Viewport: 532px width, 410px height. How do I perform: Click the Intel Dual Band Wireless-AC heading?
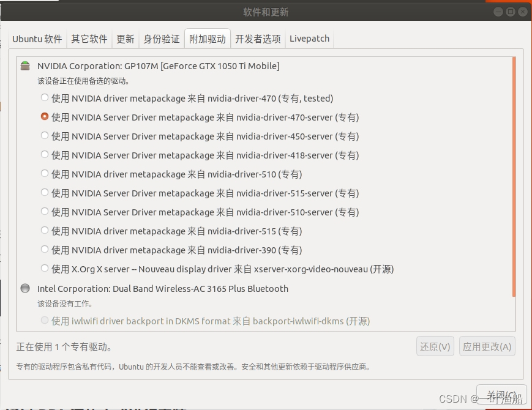[x=162, y=289]
